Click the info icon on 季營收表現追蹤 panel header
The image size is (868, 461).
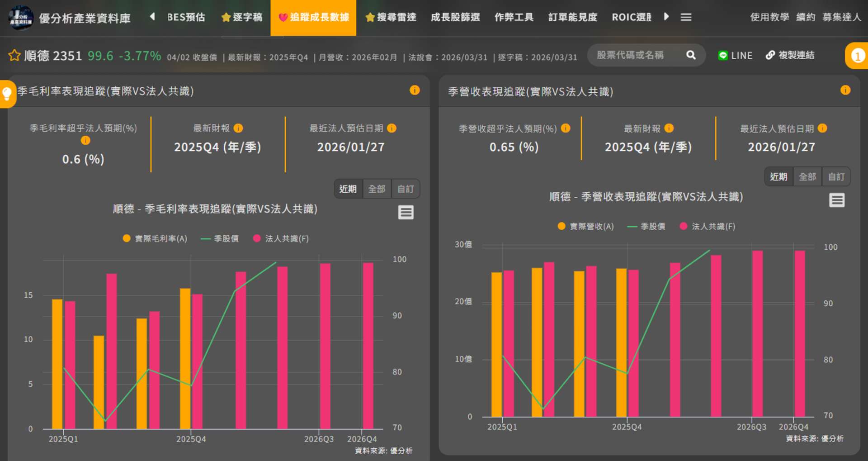point(845,90)
